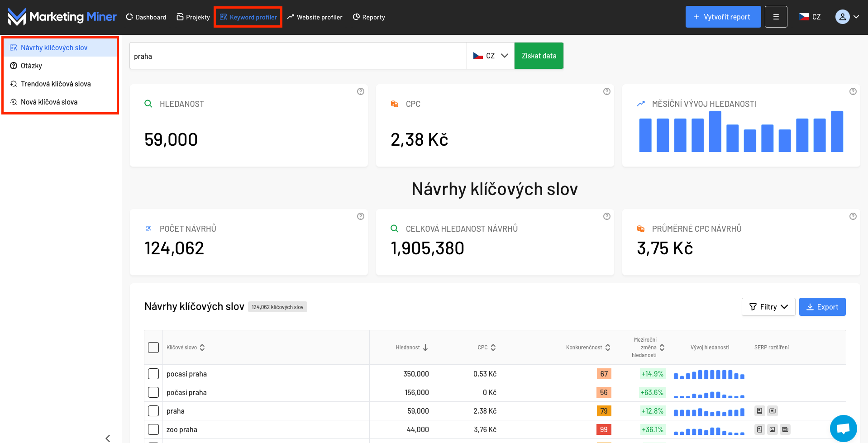The width and height of the screenshot is (868, 443).
Task: Open the chat support bubble
Action: coord(843,428)
